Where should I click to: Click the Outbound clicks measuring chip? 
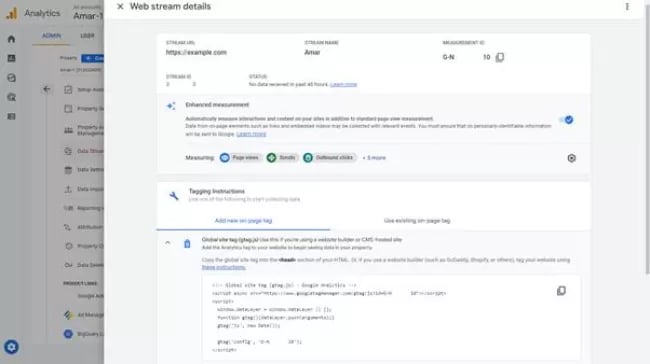coord(329,158)
